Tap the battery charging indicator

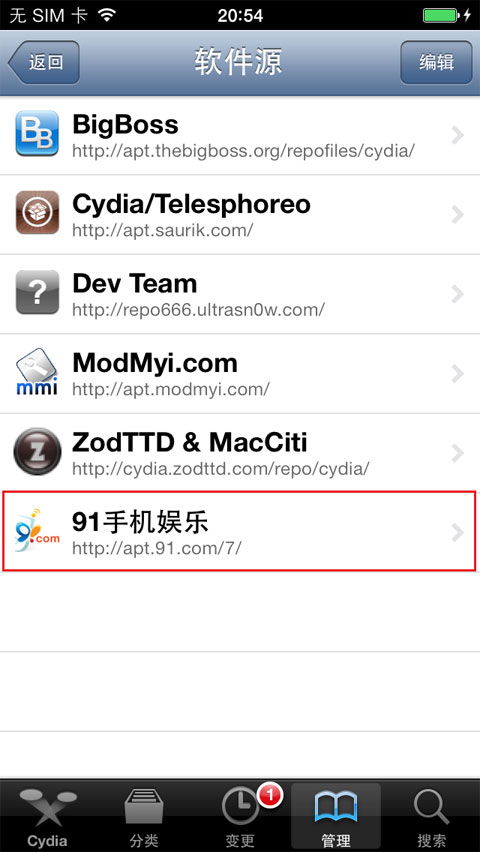pos(446,15)
